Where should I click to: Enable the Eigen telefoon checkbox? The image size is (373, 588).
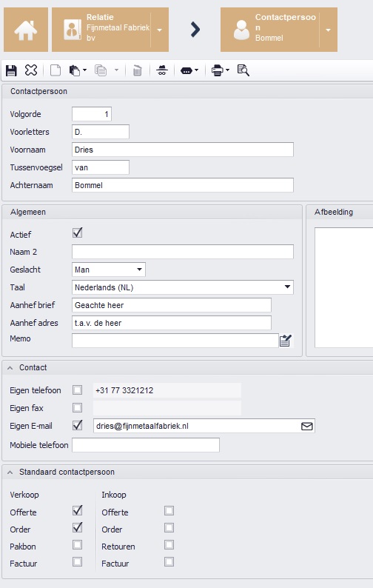78,390
